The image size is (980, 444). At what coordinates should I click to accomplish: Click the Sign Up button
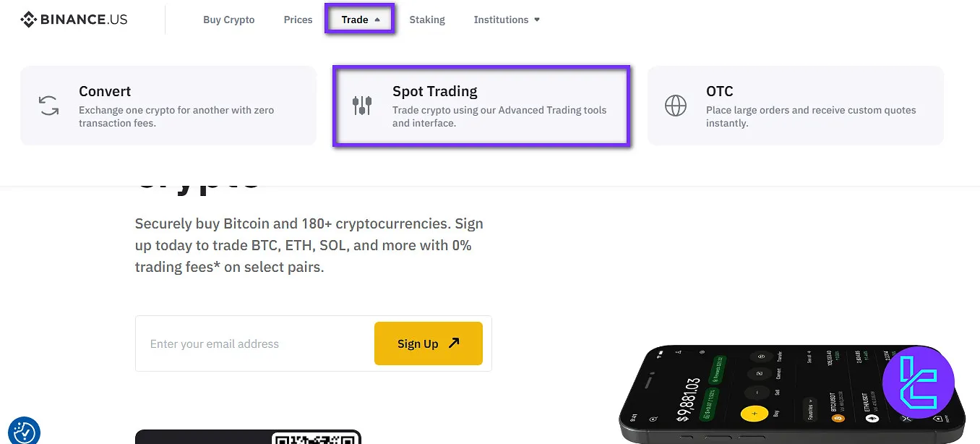pos(428,343)
